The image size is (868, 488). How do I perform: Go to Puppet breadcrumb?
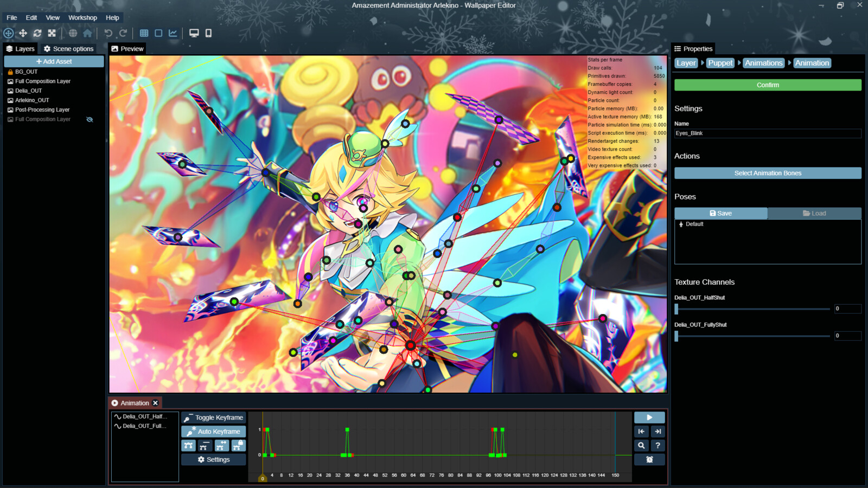click(x=720, y=63)
